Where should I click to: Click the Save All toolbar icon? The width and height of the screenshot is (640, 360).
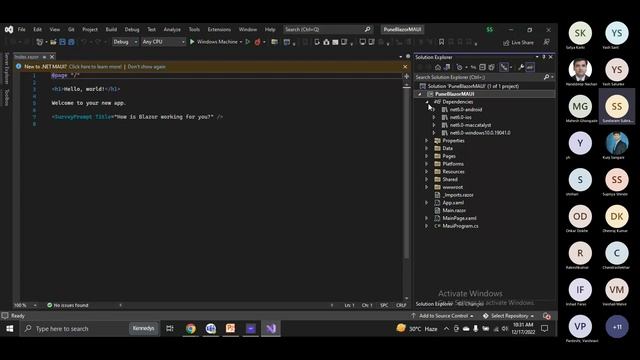pyautogui.click(x=71, y=42)
